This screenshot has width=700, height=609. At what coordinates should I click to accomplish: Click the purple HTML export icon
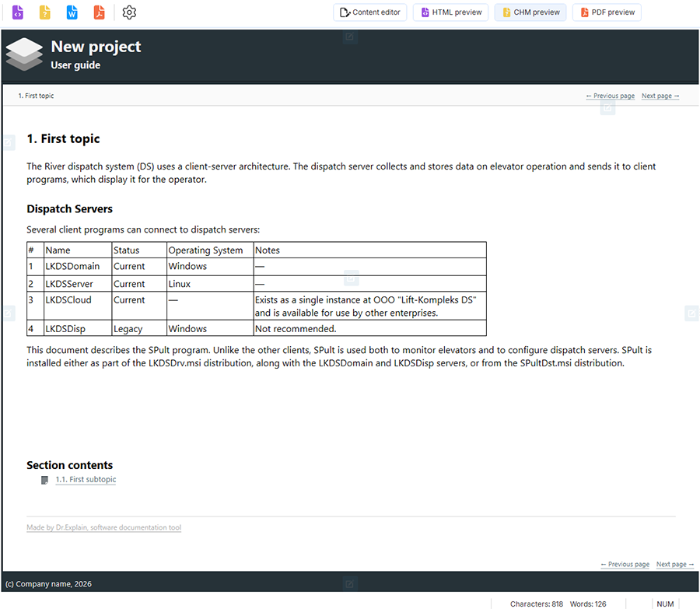pos(17,12)
